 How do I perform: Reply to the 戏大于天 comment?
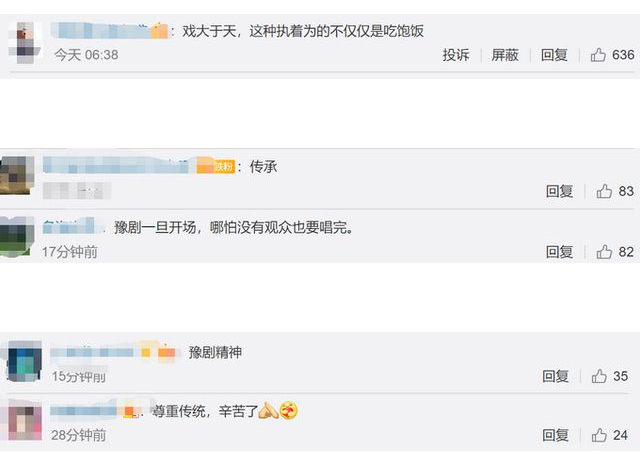[x=555, y=55]
